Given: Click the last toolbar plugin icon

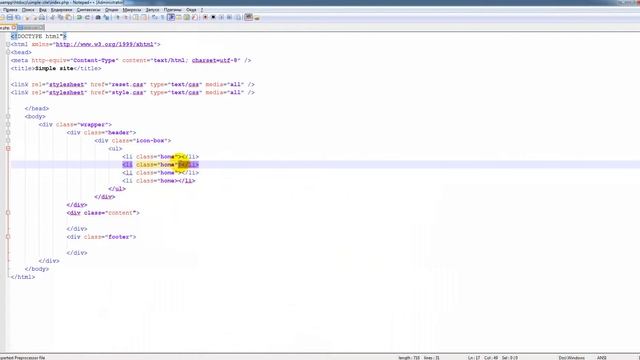Looking at the screenshot, I should 257,18.
